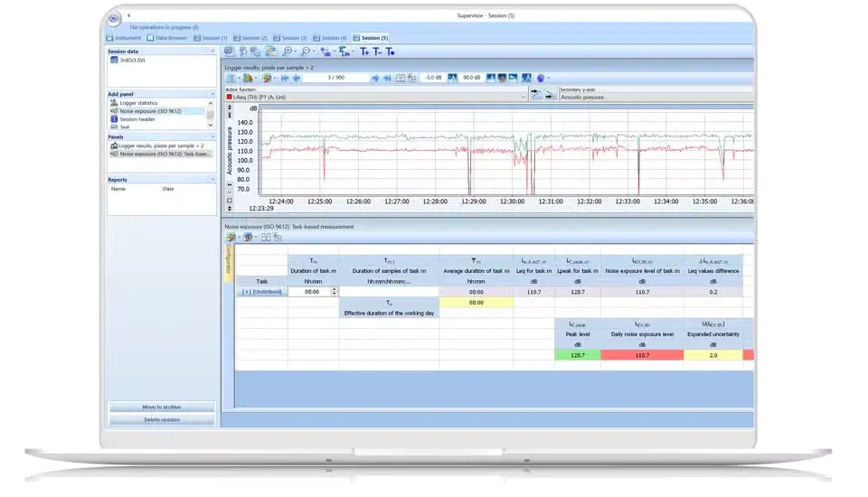This screenshot has width=868, height=497.
Task: Click the -5.0 dB value field
Action: (433, 78)
